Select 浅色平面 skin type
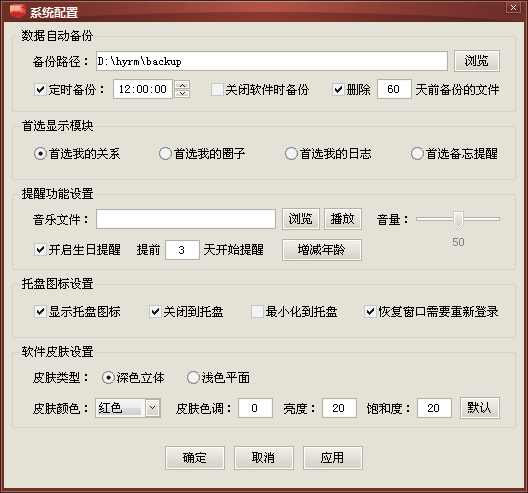Image resolution: width=528 pixels, height=493 pixels. [193, 377]
